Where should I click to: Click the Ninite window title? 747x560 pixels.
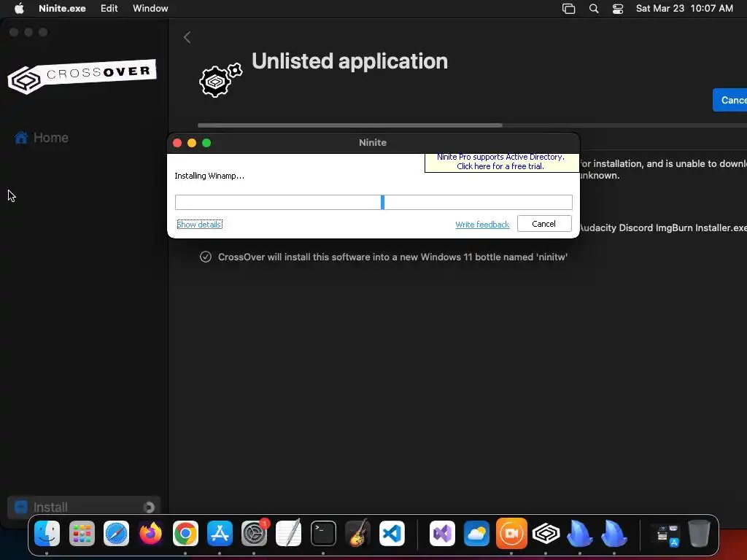coord(373,142)
